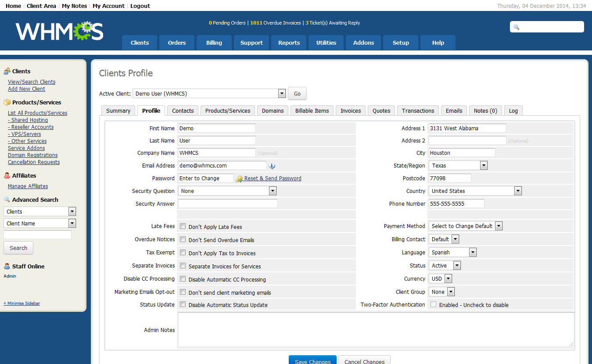Click the magnifier icon in search box
The width and height of the screenshot is (592, 364).
[x=517, y=27]
